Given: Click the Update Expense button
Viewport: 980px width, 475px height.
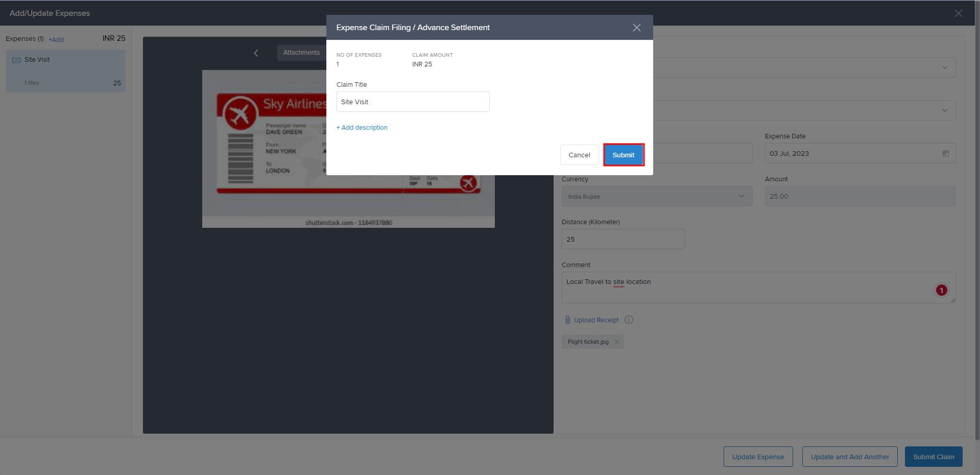Looking at the screenshot, I should click(x=758, y=457).
